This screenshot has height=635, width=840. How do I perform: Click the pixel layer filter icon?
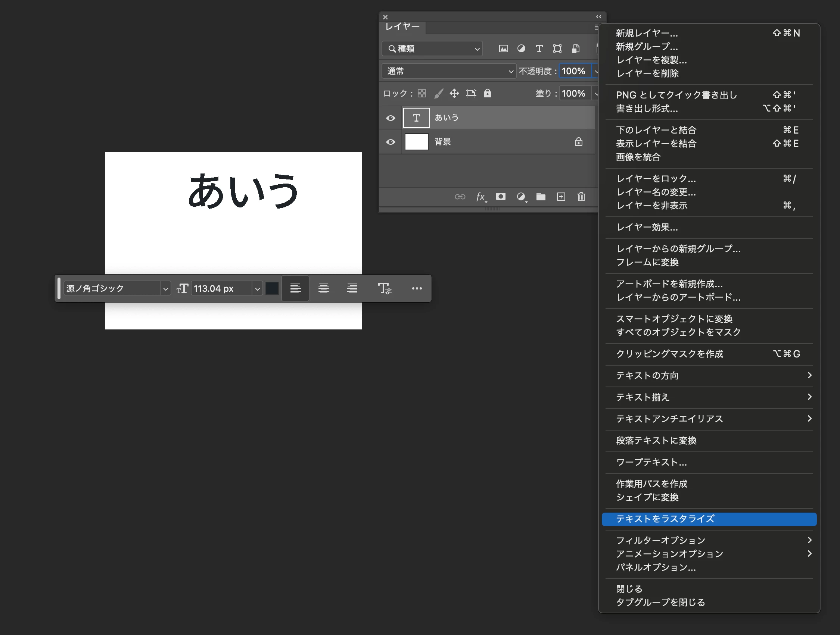(x=503, y=49)
